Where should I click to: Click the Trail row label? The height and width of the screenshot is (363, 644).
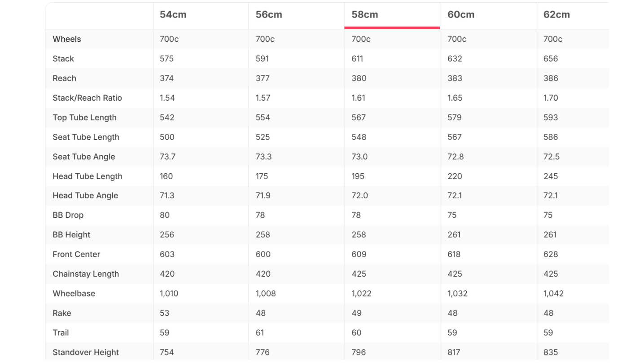(61, 333)
